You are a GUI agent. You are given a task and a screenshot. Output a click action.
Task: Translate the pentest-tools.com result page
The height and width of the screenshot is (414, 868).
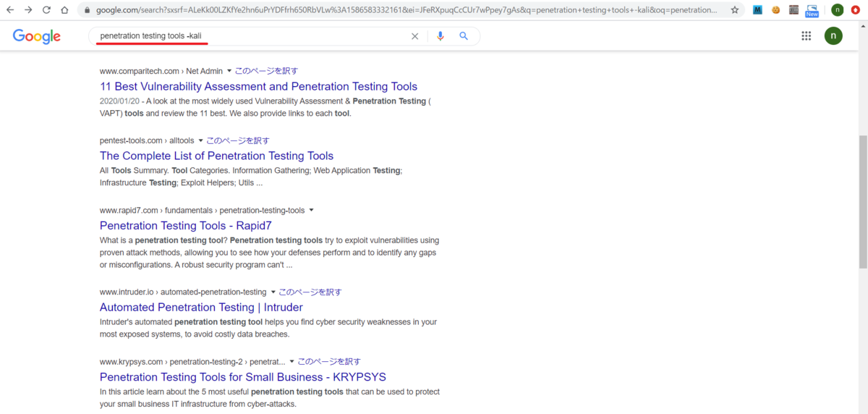[238, 140]
